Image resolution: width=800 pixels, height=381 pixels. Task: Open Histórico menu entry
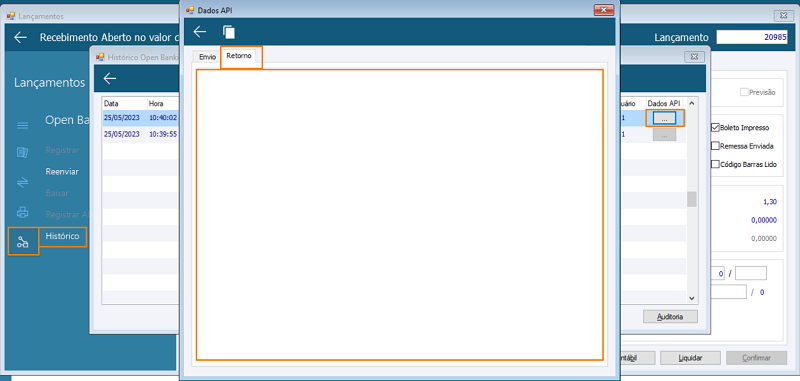pyautogui.click(x=63, y=236)
